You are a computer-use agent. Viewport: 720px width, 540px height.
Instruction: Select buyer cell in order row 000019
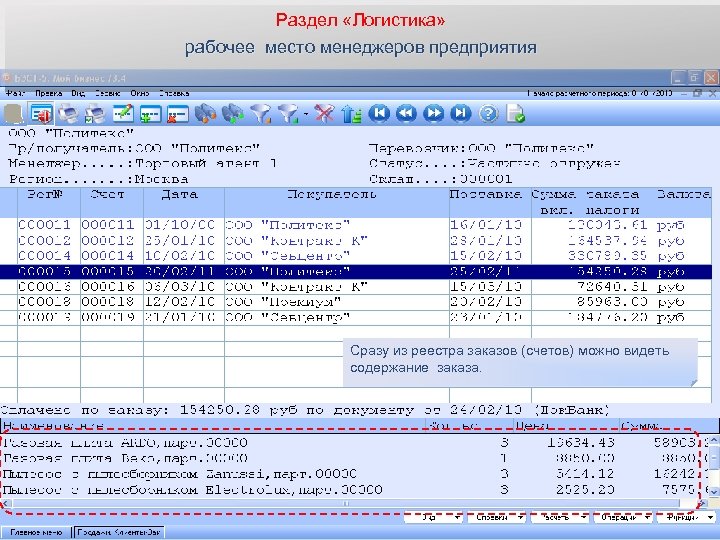pyautogui.click(x=337, y=317)
